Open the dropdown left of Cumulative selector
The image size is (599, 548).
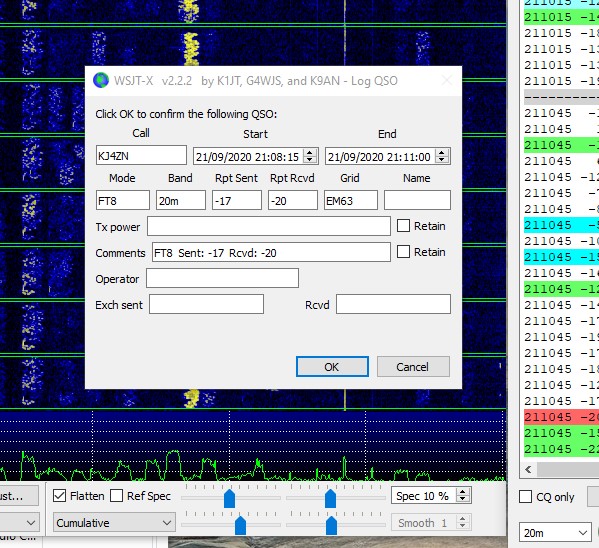click(19, 522)
